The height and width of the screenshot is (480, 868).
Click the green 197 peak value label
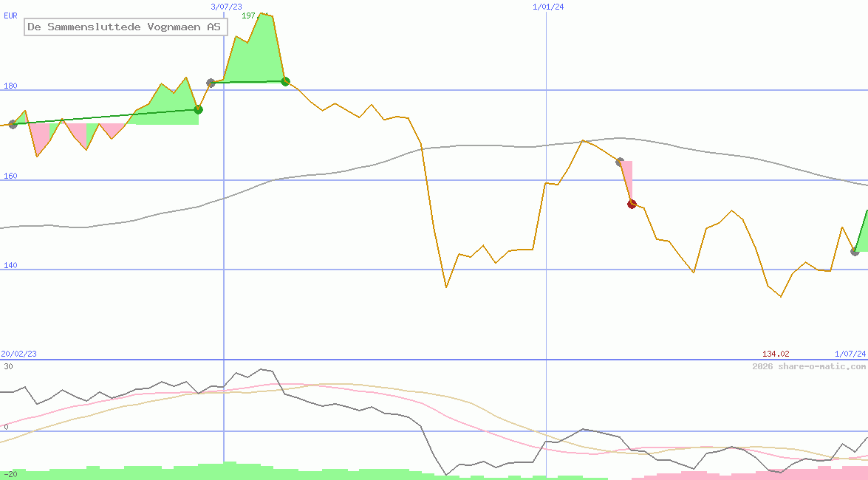(x=248, y=16)
